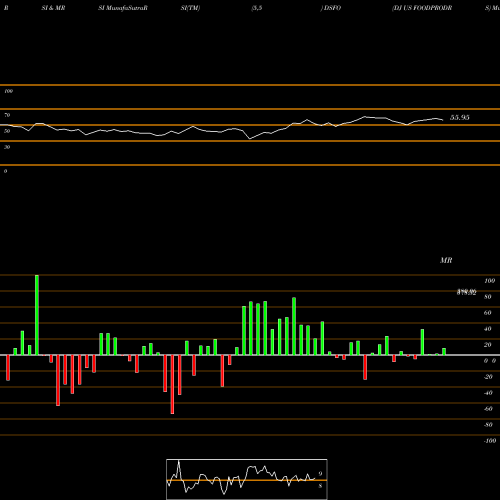Click the -100 label on MR axis
Viewport: 500px width, 500px height.
click(489, 441)
